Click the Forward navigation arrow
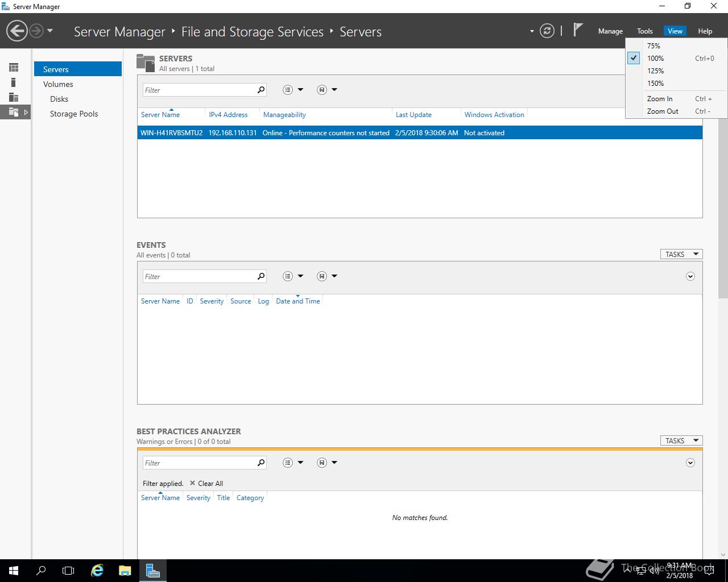This screenshot has height=582, width=728. (x=36, y=31)
